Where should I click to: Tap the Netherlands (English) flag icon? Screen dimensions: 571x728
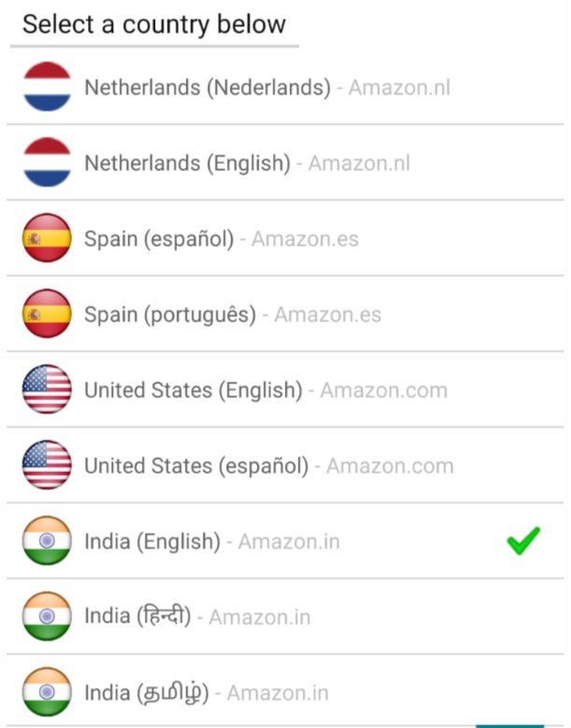[x=47, y=163]
